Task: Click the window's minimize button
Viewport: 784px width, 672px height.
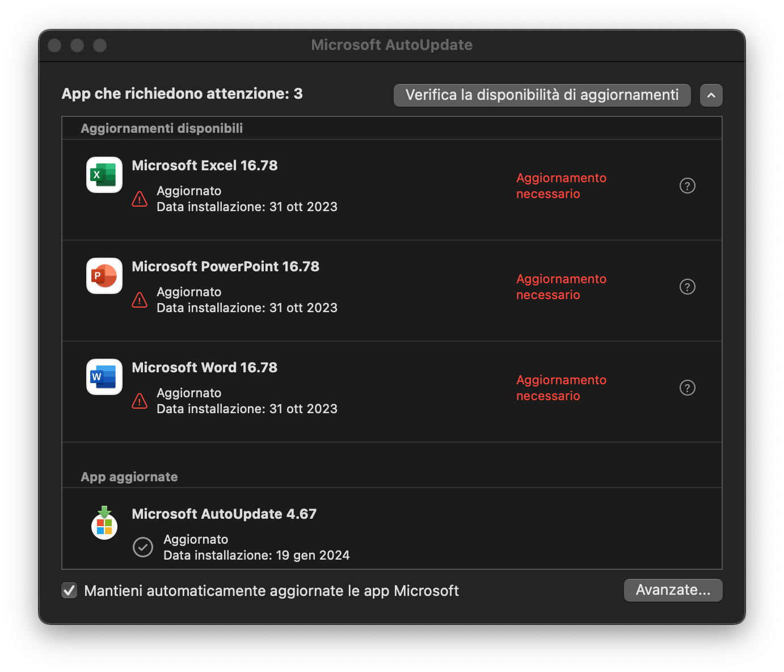Action: (77, 45)
